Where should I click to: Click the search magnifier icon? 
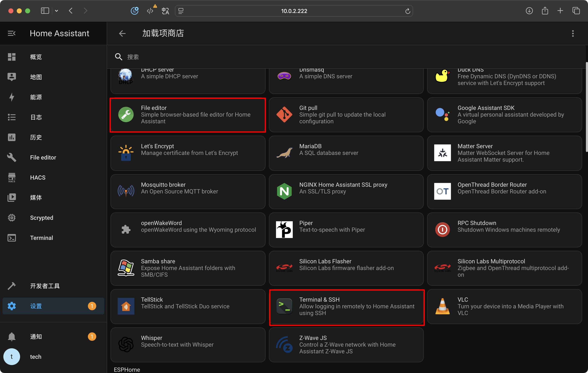pos(118,57)
